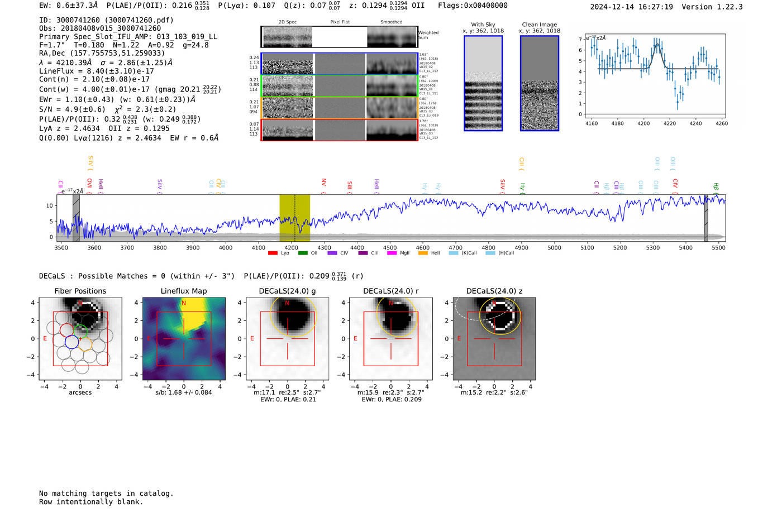The width and height of the screenshot is (782, 532).
Task: Click the 'EWr: 0, PLAE: 0.209' caption
Action: click(391, 399)
